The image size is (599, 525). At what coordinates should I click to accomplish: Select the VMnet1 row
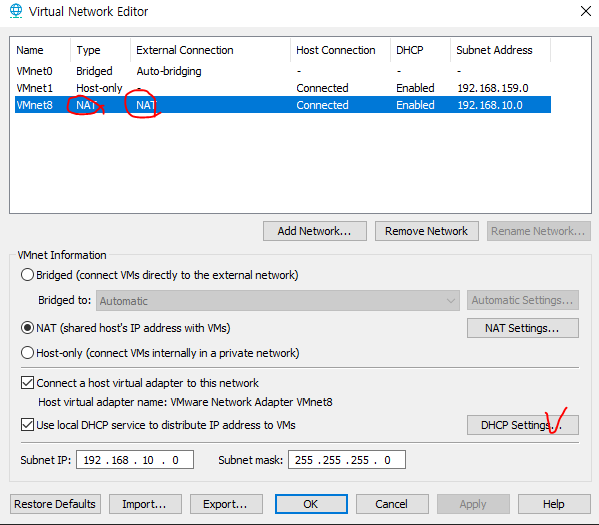pos(283,88)
